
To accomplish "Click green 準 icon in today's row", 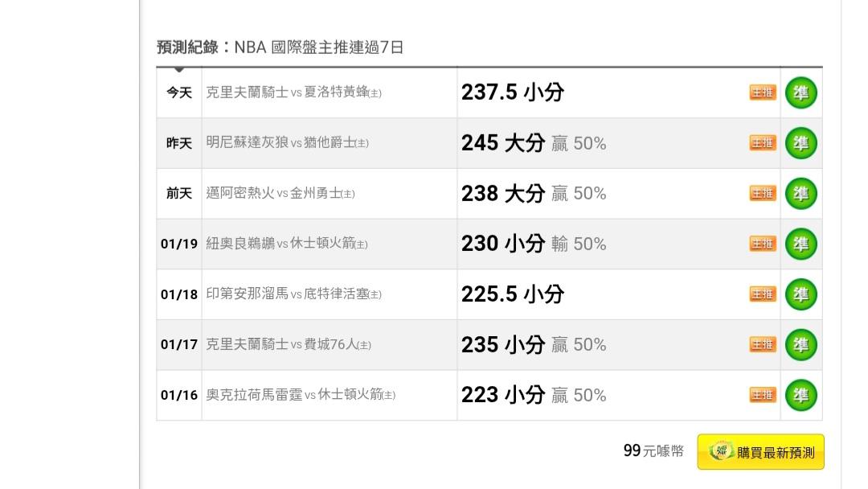I will point(800,92).
